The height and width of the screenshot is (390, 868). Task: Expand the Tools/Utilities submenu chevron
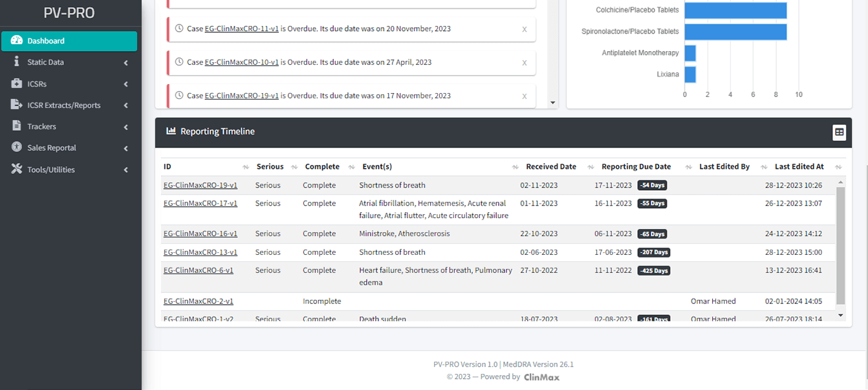coord(125,170)
